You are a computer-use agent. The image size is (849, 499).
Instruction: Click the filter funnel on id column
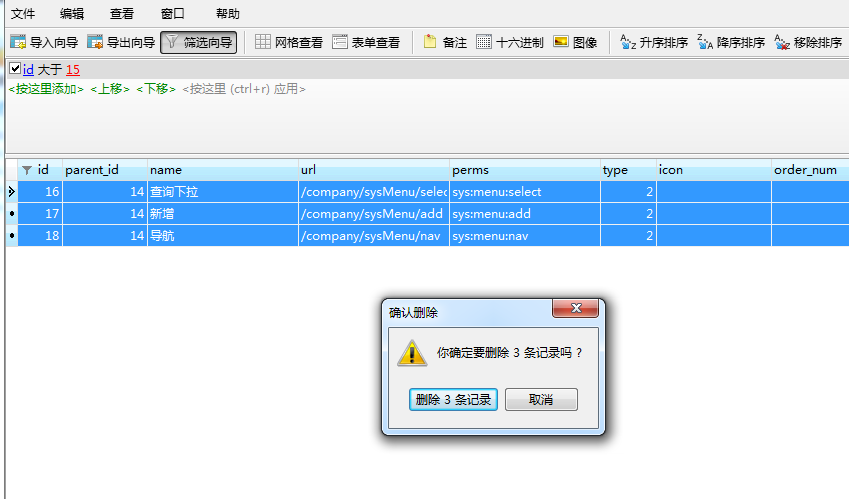(27, 170)
